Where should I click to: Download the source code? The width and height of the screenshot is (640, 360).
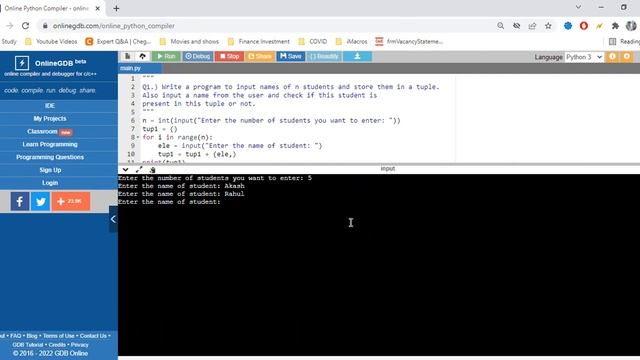[x=357, y=56]
